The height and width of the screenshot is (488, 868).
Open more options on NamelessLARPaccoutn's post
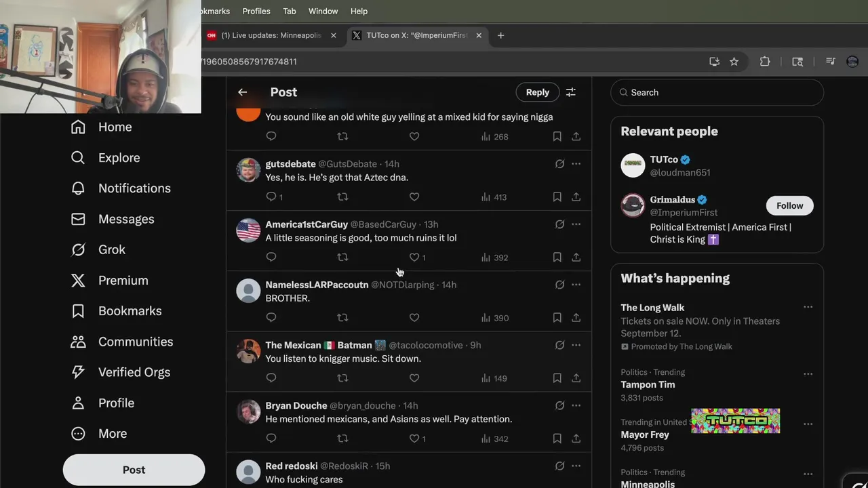(576, 285)
